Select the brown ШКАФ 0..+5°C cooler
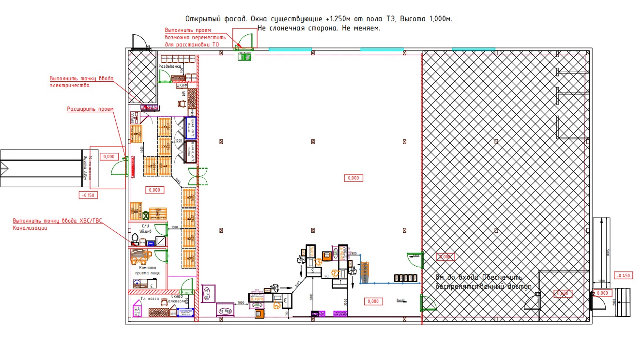This screenshot has height=361, width=644. [x=190, y=151]
